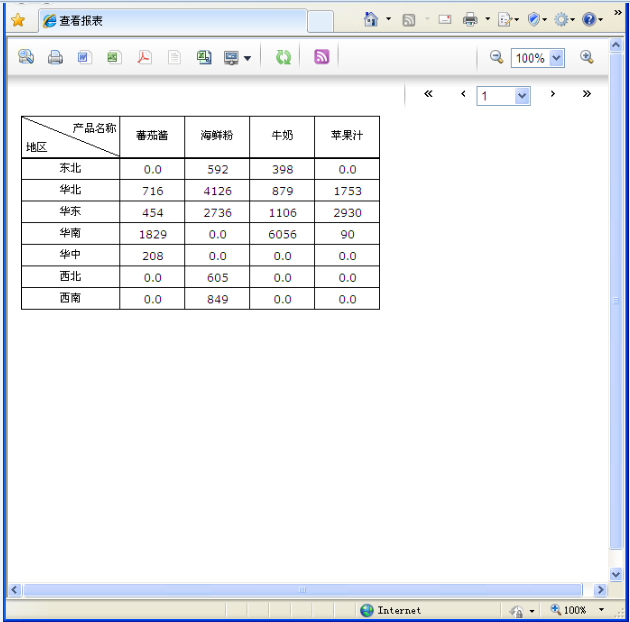Screen dimensions: 630x622
Task: Click the monitor display icon in report toolbar
Action: [231, 58]
